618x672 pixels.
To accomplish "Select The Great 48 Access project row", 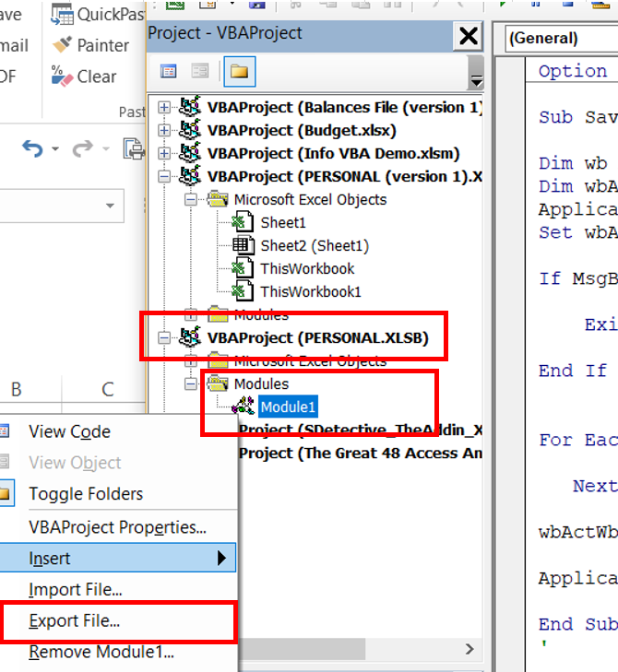I will coord(361,454).
